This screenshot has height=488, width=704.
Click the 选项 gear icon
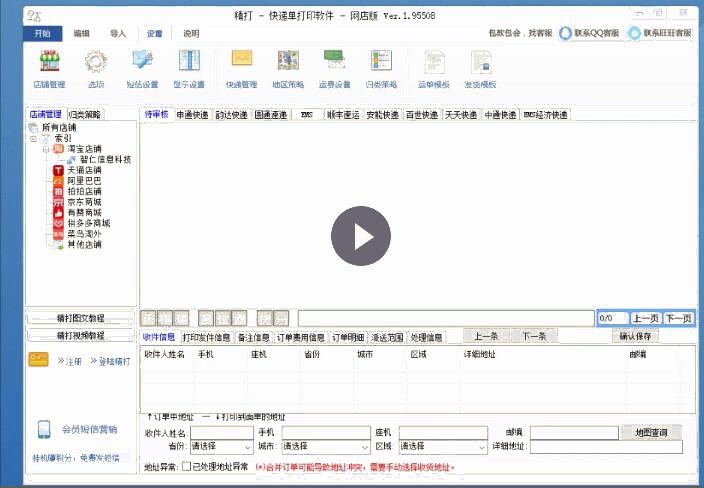coord(96,66)
